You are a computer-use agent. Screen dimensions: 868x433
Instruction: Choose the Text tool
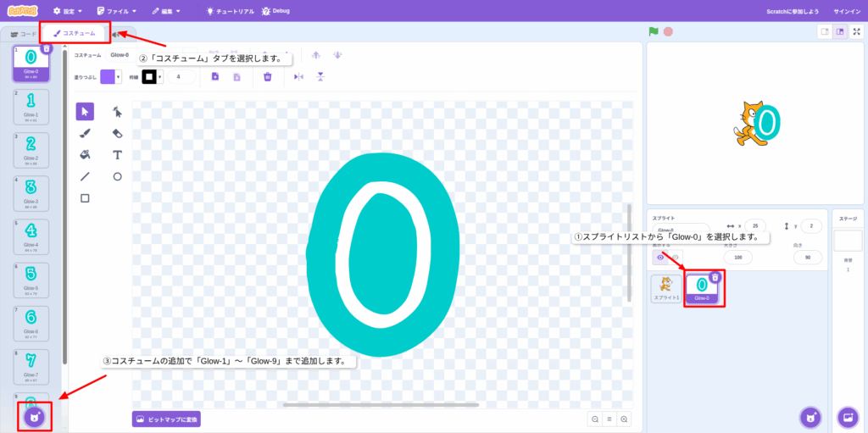pyautogui.click(x=118, y=155)
